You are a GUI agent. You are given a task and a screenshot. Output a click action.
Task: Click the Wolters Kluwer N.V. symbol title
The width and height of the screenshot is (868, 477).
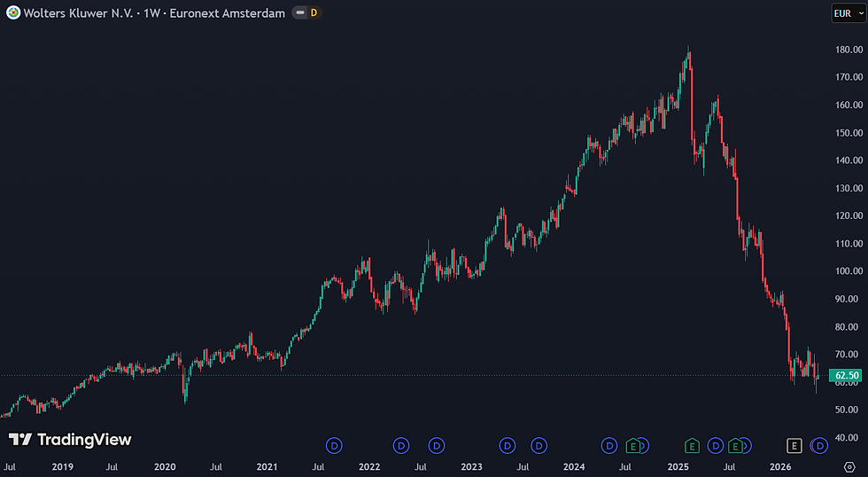click(78, 12)
